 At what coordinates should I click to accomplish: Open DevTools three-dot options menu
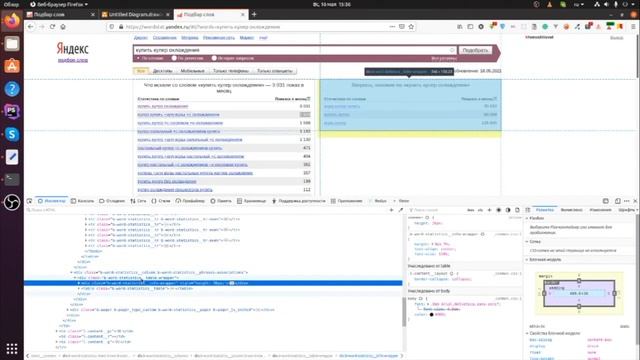click(x=627, y=201)
